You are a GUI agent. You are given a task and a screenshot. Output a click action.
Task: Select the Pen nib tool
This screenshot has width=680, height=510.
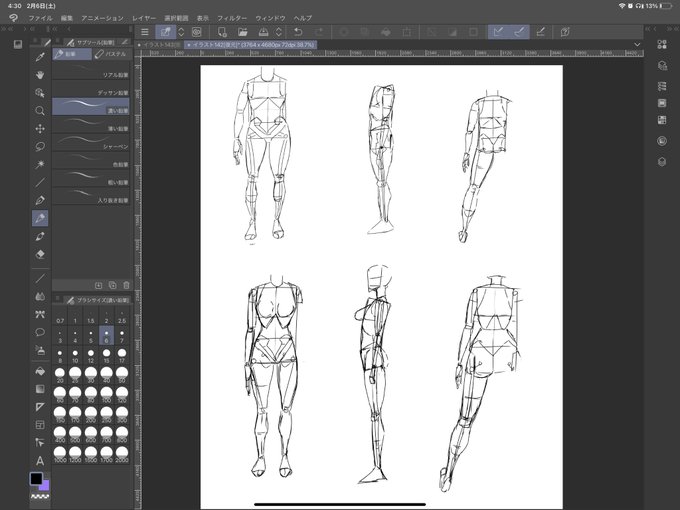click(40, 200)
